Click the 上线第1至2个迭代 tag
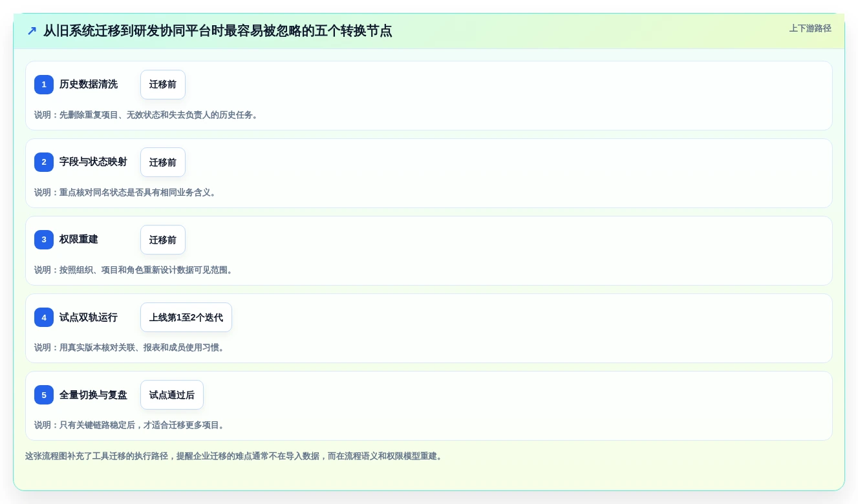The height and width of the screenshot is (504, 858). 186,317
